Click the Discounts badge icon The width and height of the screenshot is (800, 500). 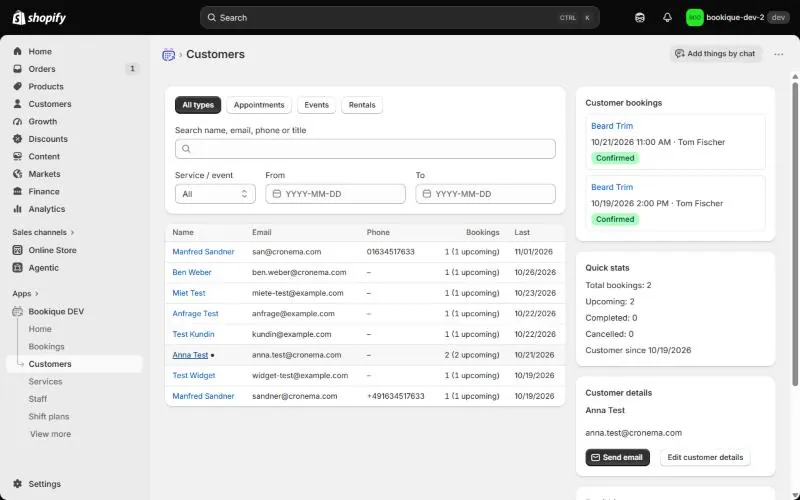pyautogui.click(x=18, y=139)
